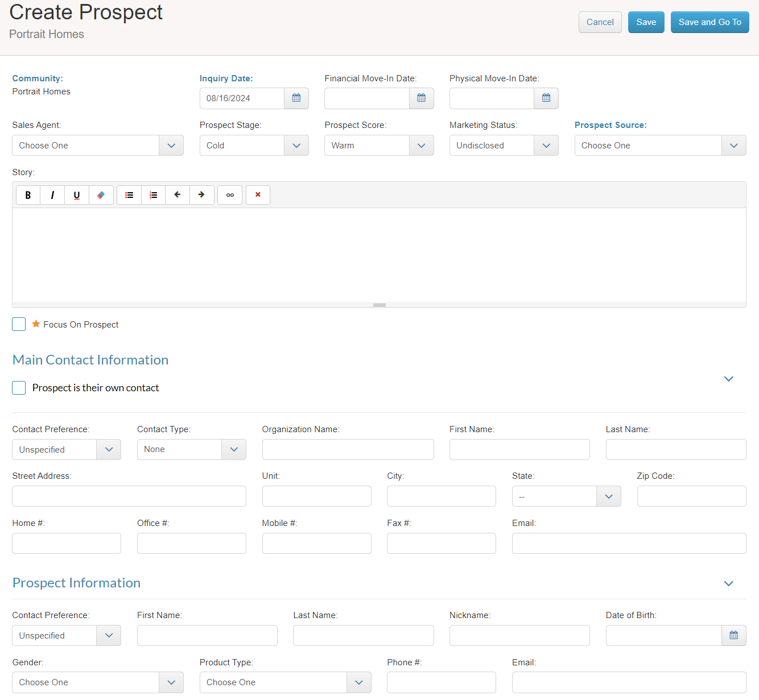Open the Physical Move-In Date calendar picker

click(x=546, y=98)
